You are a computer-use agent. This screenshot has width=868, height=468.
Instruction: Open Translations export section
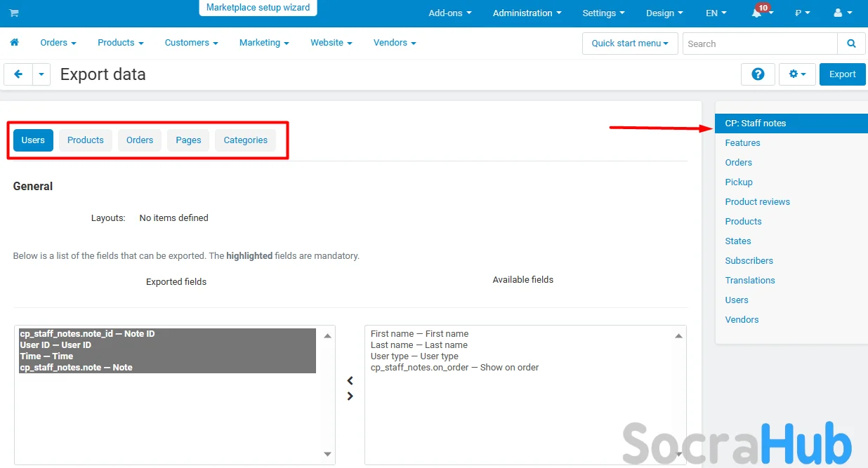[x=750, y=281]
